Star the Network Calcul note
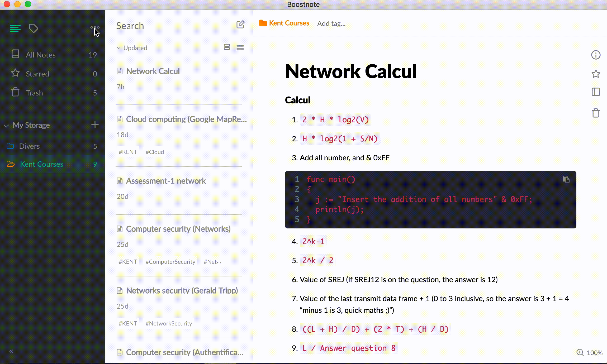Screen dimensions: 607x364 pos(596,74)
